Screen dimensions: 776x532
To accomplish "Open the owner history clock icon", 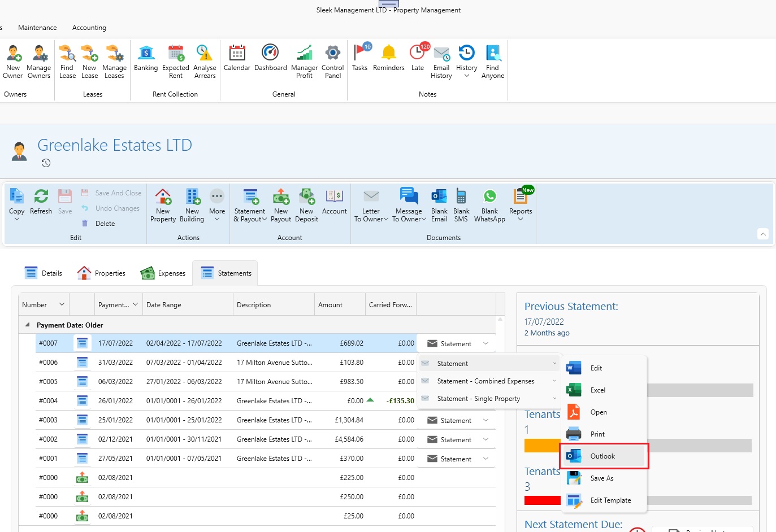I will point(46,163).
